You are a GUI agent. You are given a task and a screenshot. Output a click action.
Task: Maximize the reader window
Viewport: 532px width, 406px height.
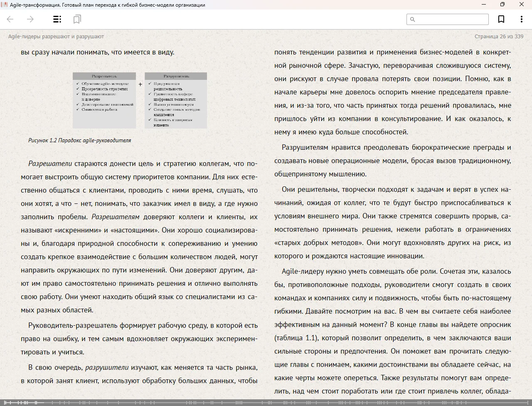click(502, 5)
